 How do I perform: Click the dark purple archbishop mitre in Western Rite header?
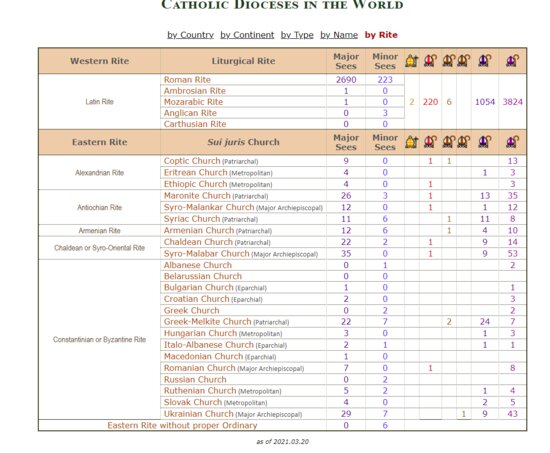tap(485, 61)
